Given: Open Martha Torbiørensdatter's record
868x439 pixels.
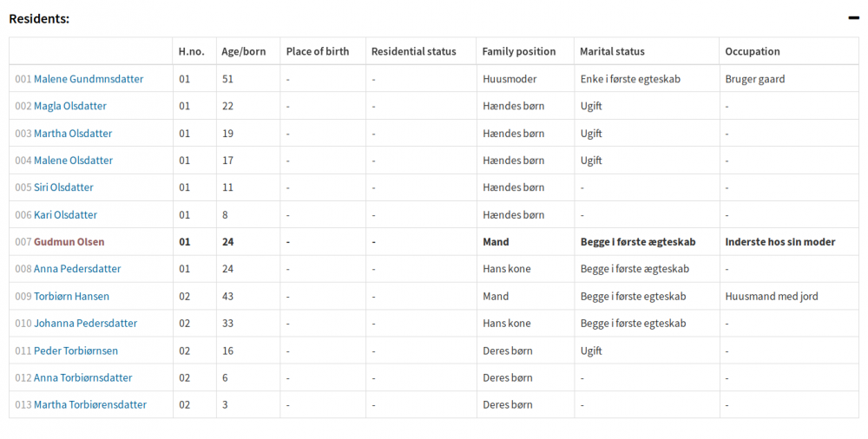Looking at the screenshot, I should pyautogui.click(x=89, y=405).
